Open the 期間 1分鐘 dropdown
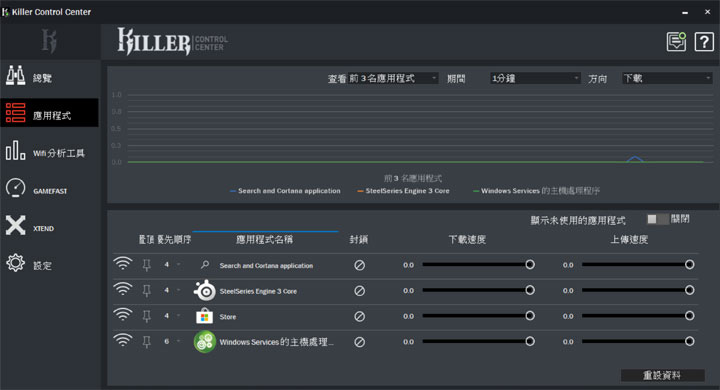 pyautogui.click(x=535, y=79)
